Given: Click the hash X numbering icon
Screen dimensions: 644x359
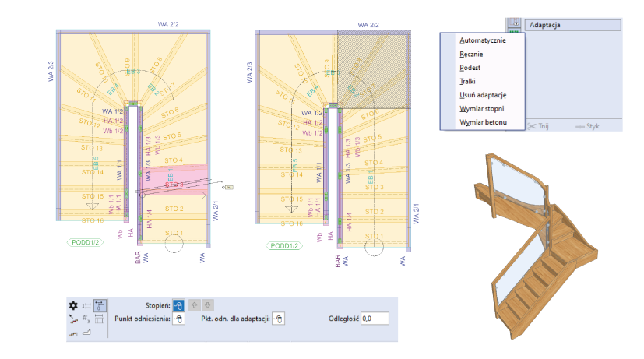Looking at the screenshot, I should [x=86, y=319].
